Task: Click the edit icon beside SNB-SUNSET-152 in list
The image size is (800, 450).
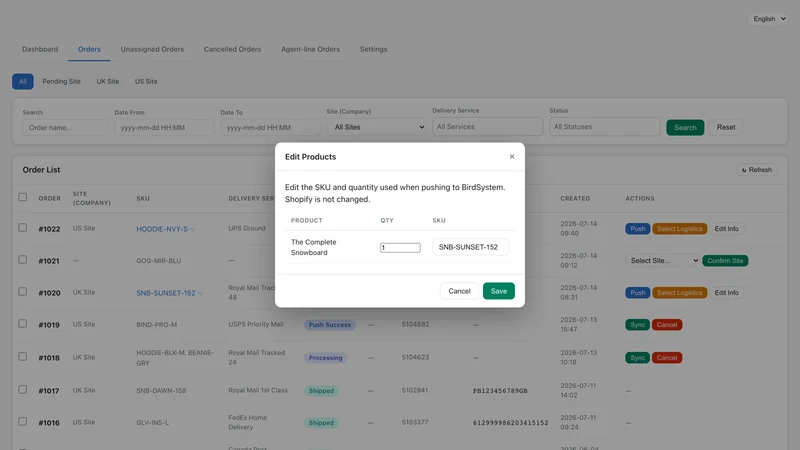Action: click(x=200, y=293)
